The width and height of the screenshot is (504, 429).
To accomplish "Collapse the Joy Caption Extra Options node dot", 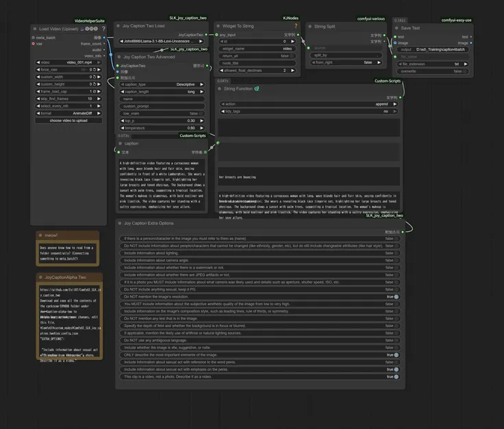I will point(120,223).
